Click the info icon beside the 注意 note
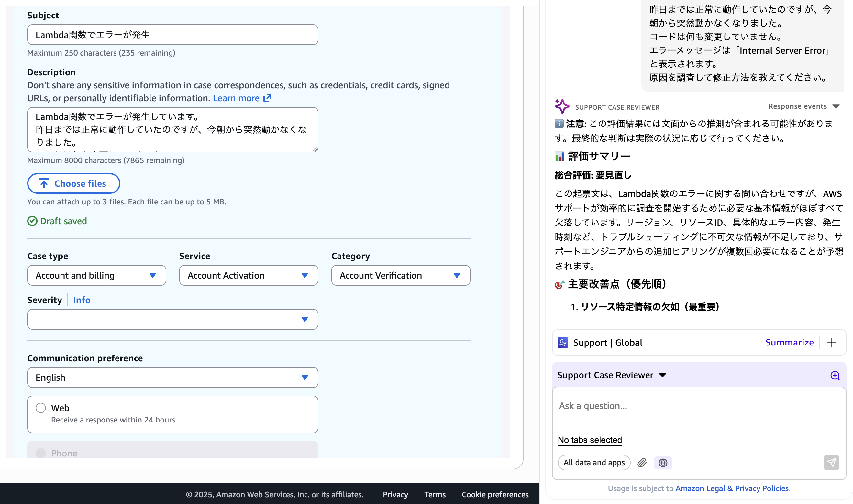Screen dimensions: 853x504 (559, 124)
